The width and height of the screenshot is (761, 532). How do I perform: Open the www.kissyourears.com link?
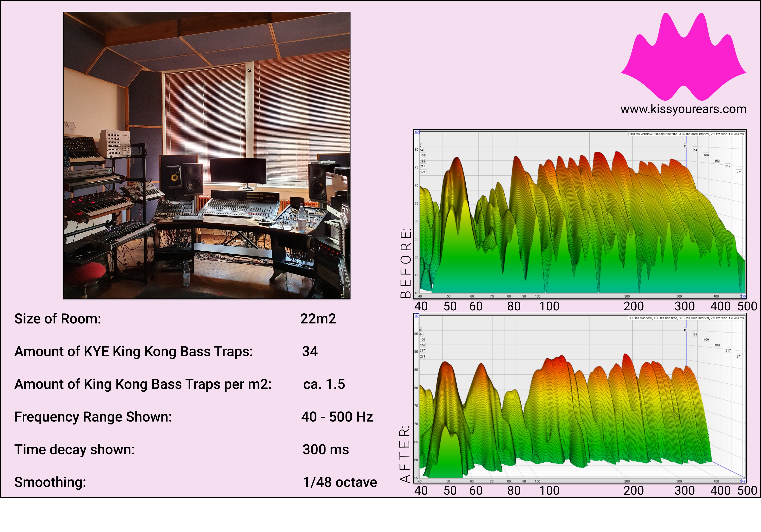683,109
